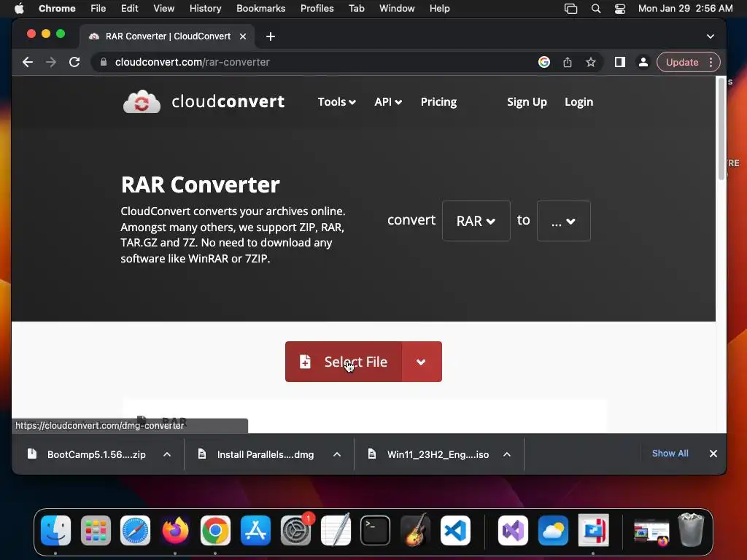
Task: Open the History menu
Action: [x=205, y=9]
